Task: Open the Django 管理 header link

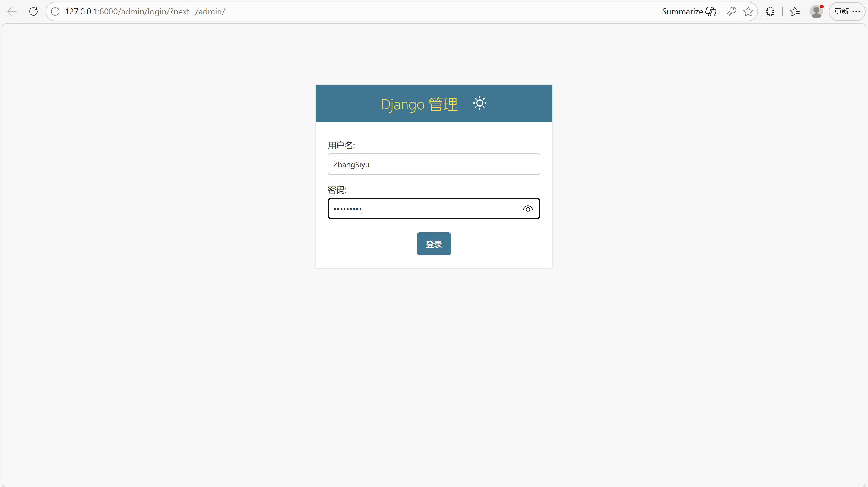Action: (x=419, y=104)
